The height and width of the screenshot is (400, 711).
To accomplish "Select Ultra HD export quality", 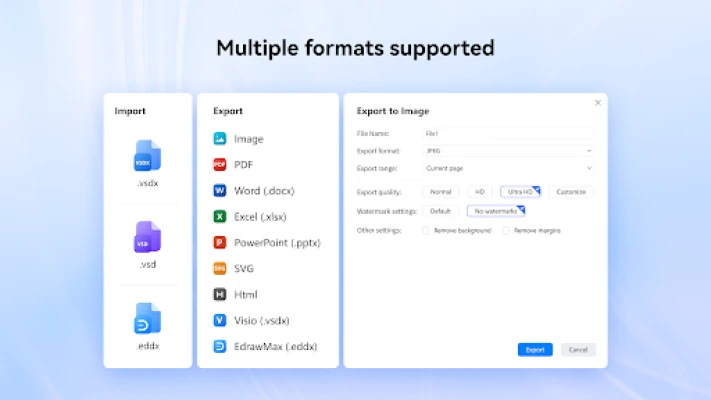I will pos(520,191).
